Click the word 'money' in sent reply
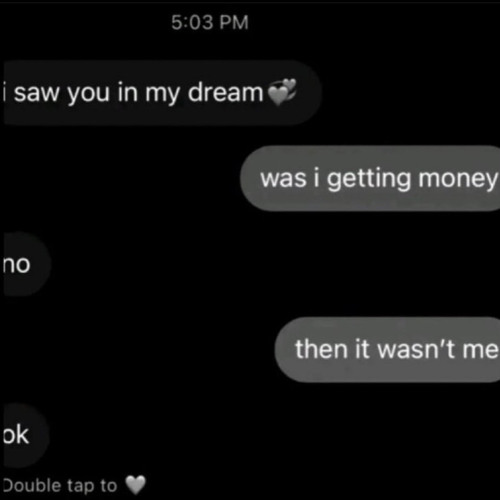The width and height of the screenshot is (500, 500). coord(458,180)
